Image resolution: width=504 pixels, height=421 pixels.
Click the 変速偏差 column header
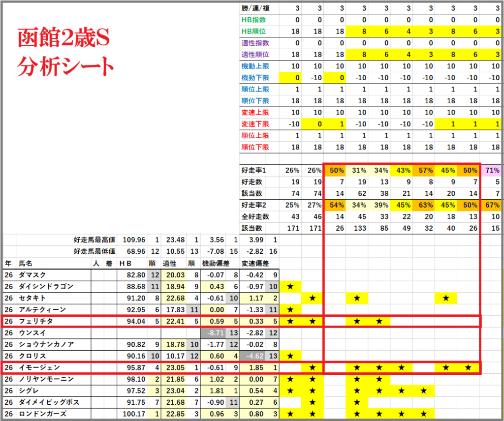tap(255, 263)
